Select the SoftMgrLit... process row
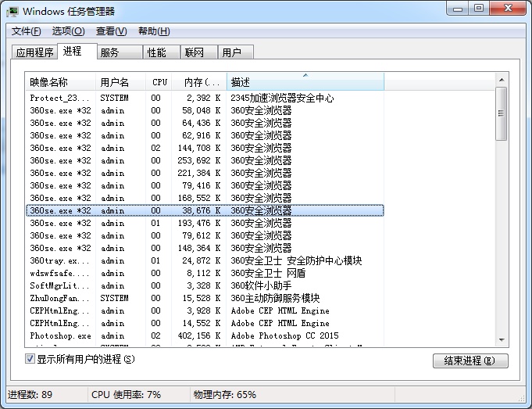This screenshot has height=409, width=532. coord(205,285)
